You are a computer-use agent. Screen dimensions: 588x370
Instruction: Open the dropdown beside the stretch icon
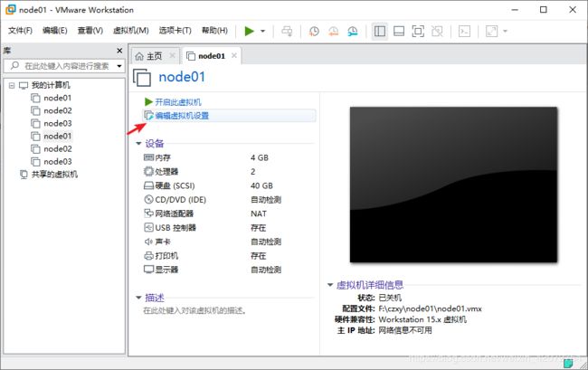coord(505,31)
